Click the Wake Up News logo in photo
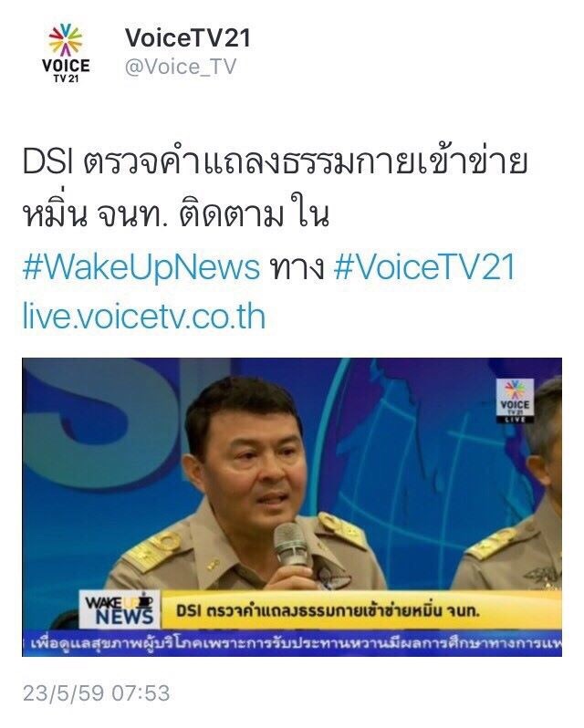The width and height of the screenshot is (584, 728). 120,609
